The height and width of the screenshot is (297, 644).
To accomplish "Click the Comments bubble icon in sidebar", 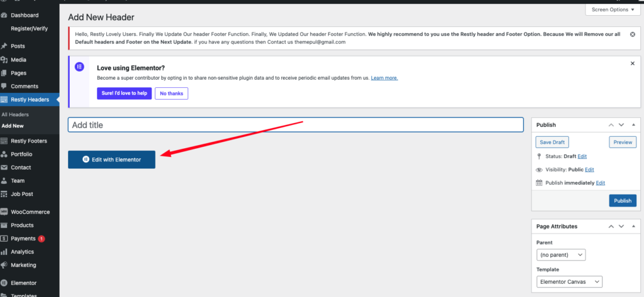I will [4, 86].
